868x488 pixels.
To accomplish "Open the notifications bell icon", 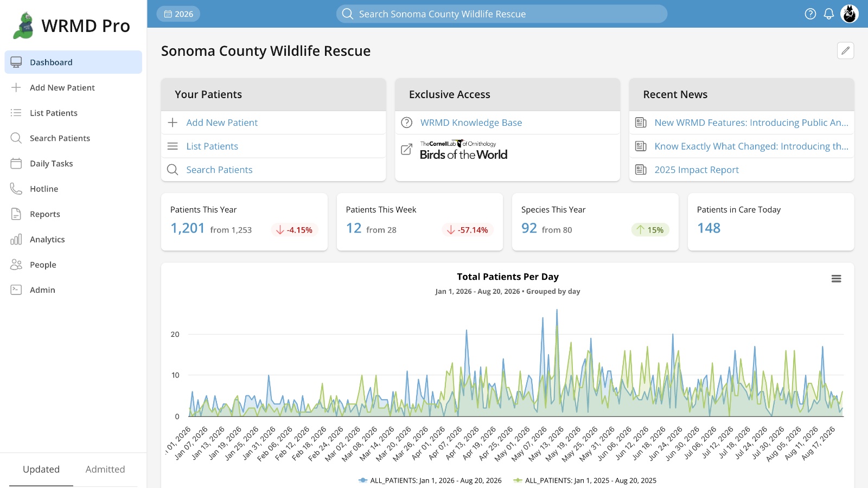I will click(828, 14).
